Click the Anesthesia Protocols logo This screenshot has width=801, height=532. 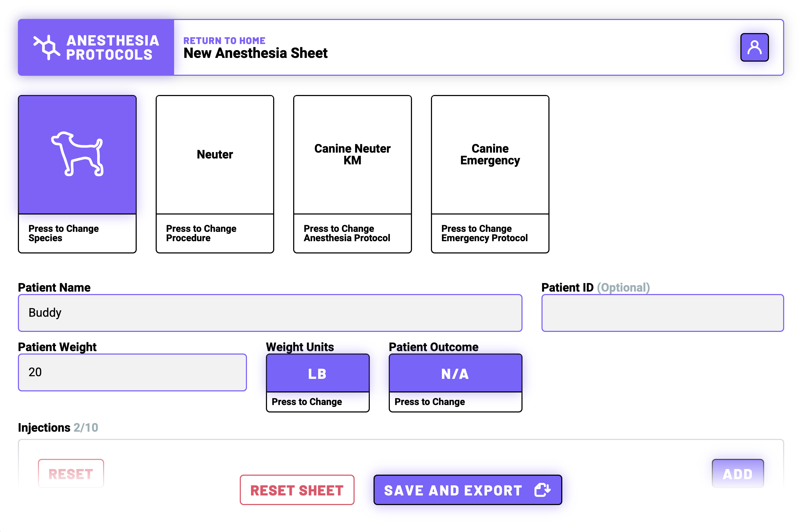96,47
